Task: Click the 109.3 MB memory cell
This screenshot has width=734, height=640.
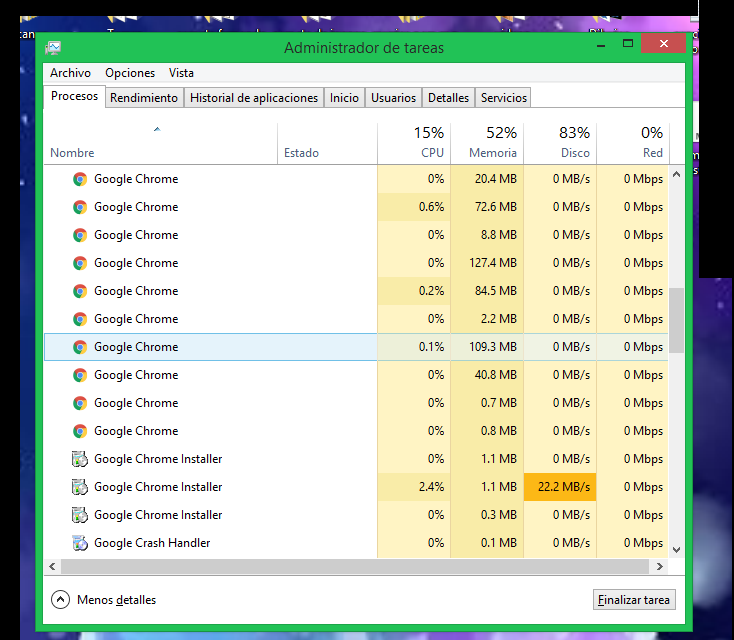Action: [487, 347]
